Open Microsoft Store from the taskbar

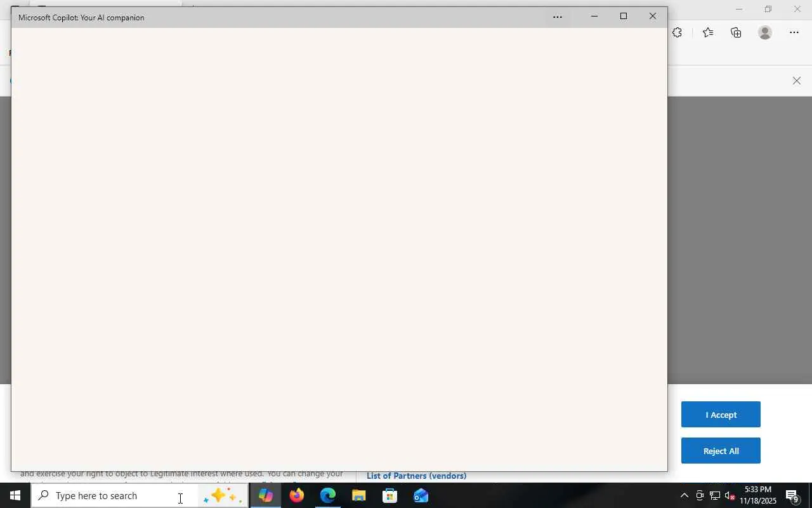pyautogui.click(x=390, y=495)
